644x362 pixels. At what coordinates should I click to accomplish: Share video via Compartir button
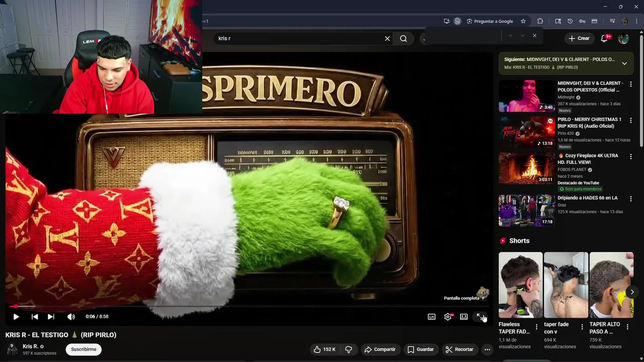click(380, 349)
